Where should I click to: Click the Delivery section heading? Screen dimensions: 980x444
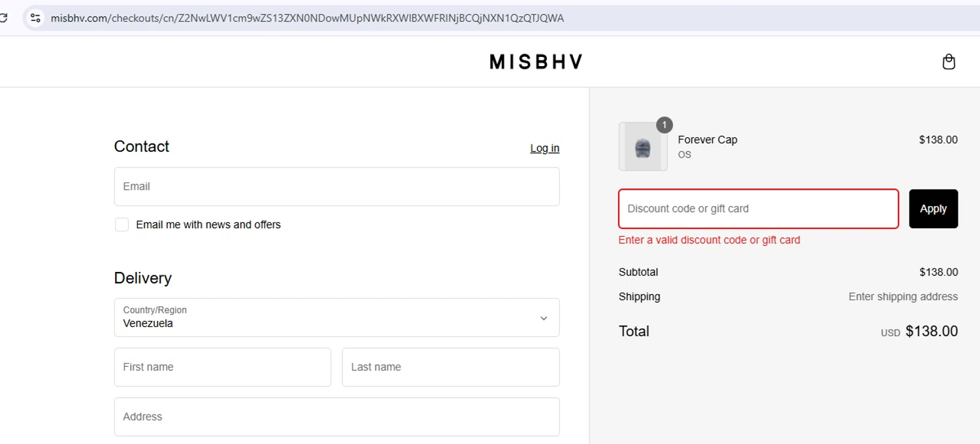(142, 278)
